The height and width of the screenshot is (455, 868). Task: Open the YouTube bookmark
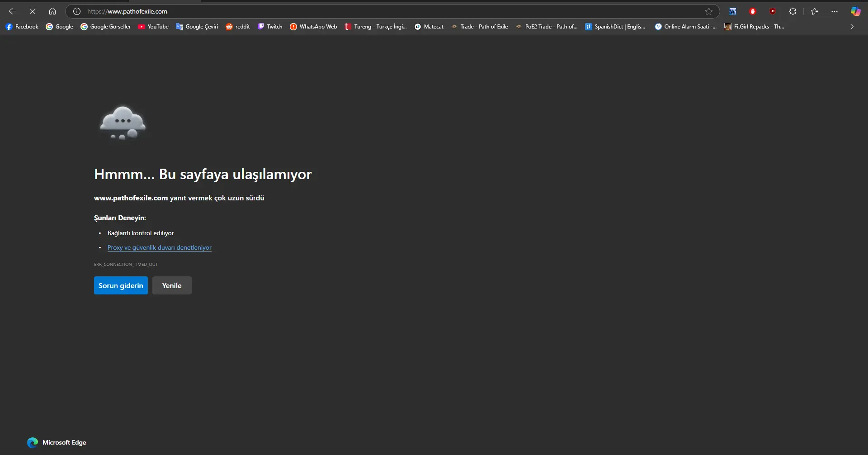click(x=153, y=27)
